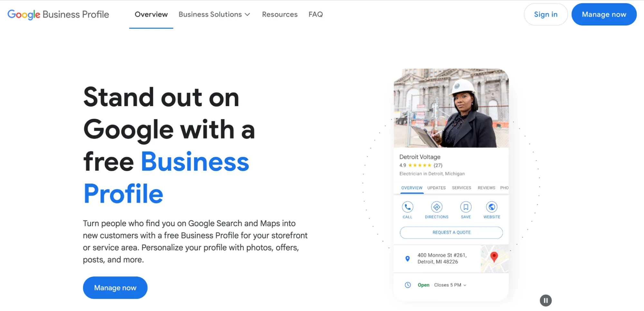
Task: Expand the Closes 5 PM hours chevron
Action: [x=464, y=285]
